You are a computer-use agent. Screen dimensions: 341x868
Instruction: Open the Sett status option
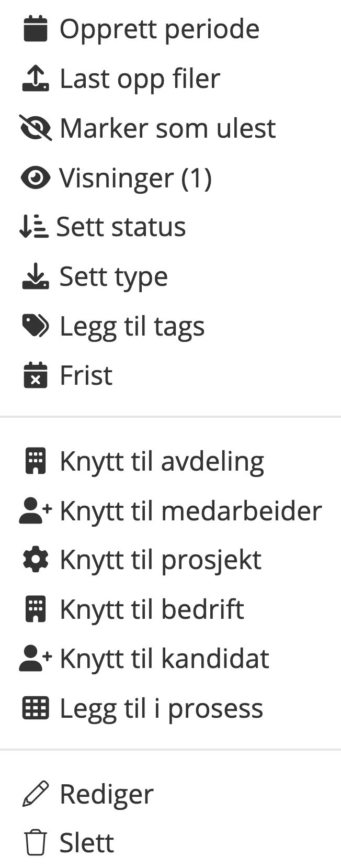121,227
